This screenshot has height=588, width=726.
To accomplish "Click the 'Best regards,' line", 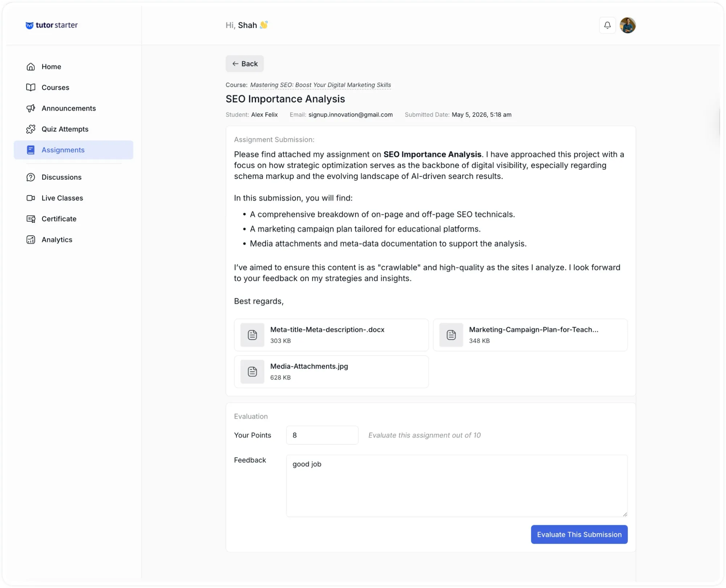I will [259, 301].
